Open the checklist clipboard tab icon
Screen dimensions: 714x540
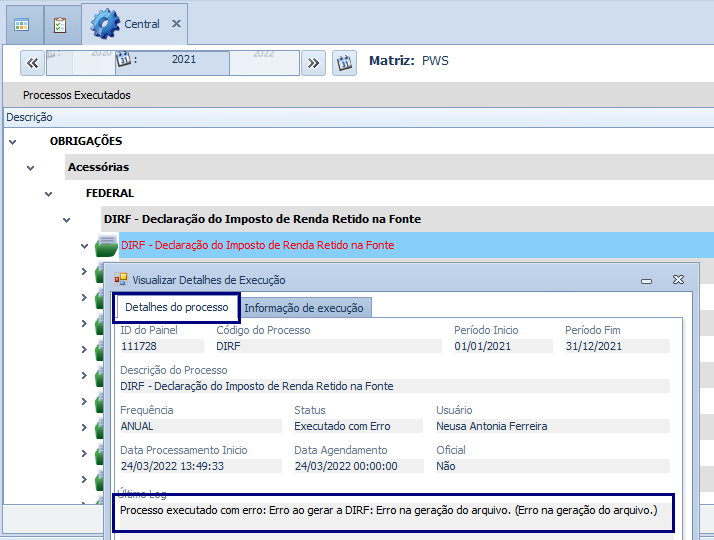click(x=60, y=24)
